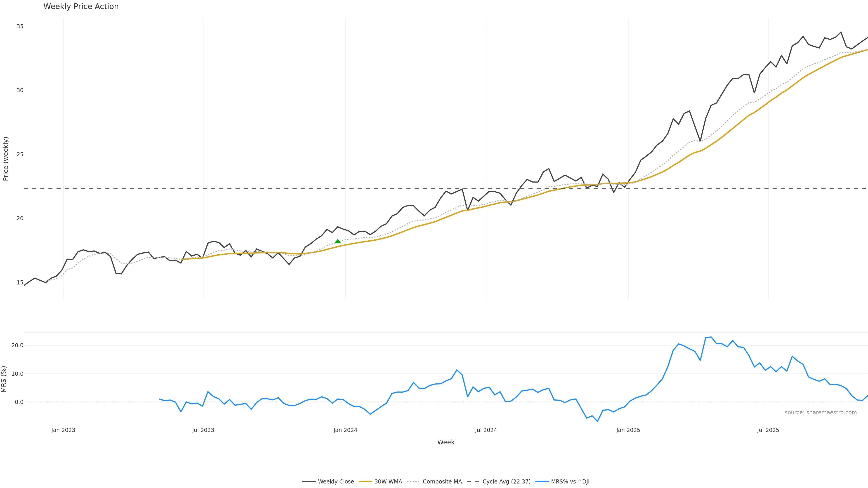
Task: Click the Jan 2023 x-axis tick label
Action: [63, 430]
